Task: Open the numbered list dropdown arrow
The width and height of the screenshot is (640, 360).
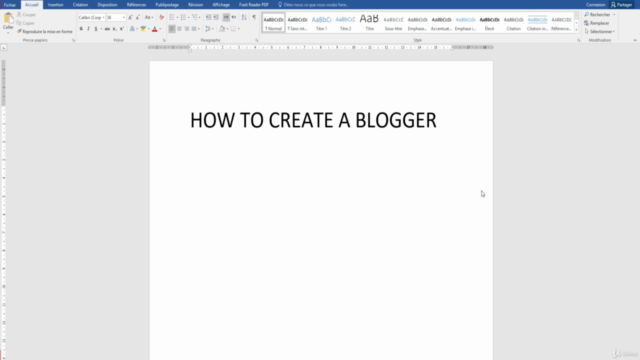Action: click(x=189, y=18)
